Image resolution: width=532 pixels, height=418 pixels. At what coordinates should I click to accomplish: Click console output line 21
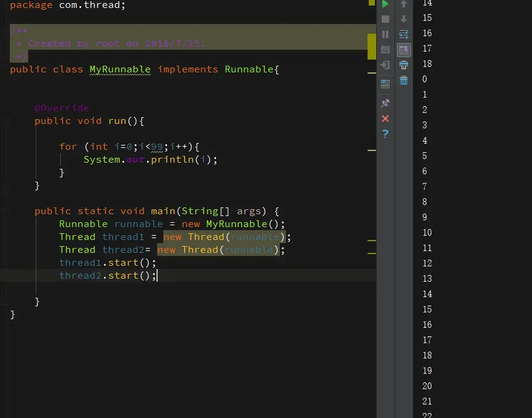pos(427,401)
